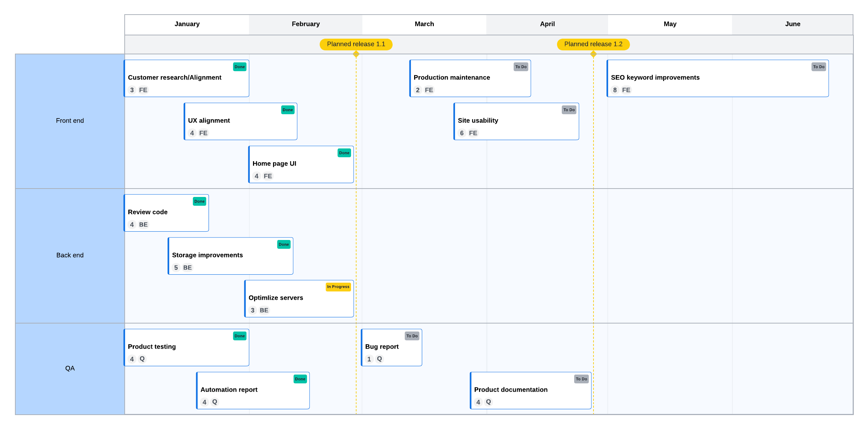Select the June month header
Viewport: 868px width, 430px height.
pyautogui.click(x=793, y=24)
